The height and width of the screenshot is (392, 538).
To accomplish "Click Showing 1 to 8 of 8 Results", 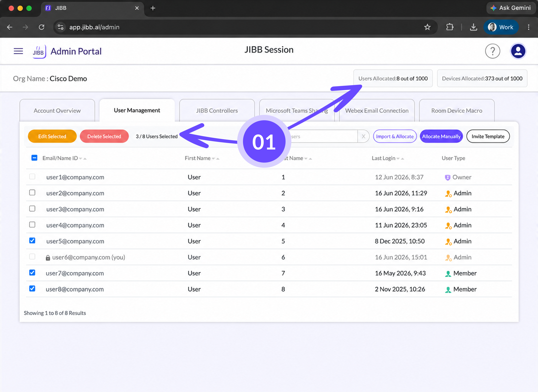I will tap(55, 313).
